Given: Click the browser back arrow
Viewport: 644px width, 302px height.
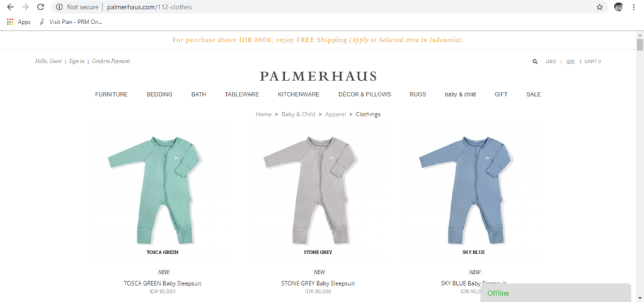Looking at the screenshot, I should (11, 7).
